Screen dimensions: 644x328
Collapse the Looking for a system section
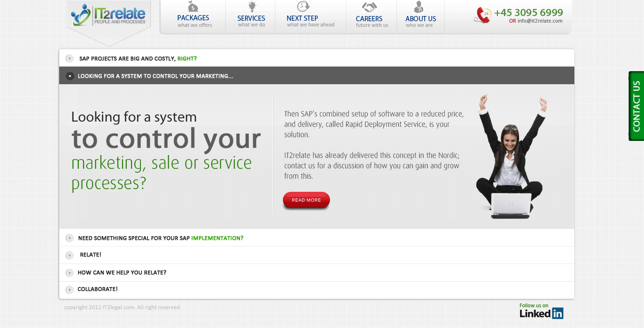point(70,76)
